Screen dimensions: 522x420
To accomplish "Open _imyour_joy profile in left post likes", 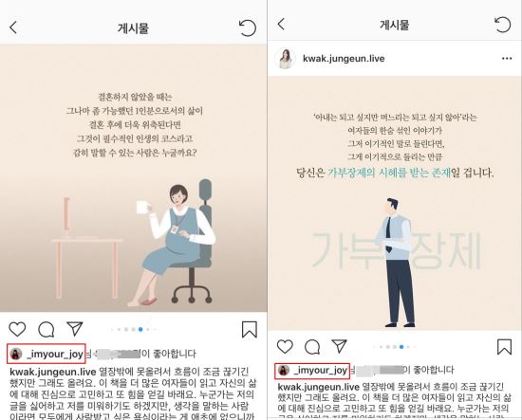I will (x=47, y=354).
